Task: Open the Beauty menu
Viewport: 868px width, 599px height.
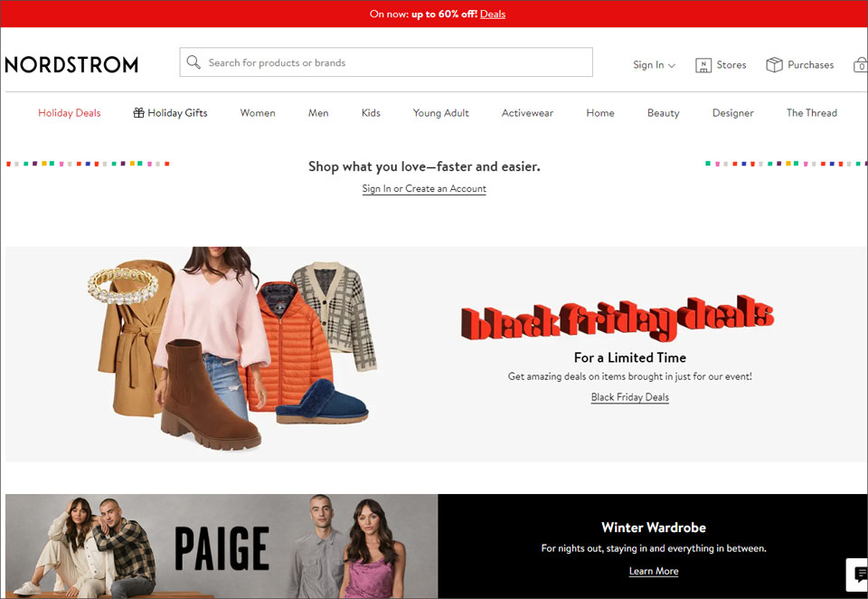Action: (663, 113)
